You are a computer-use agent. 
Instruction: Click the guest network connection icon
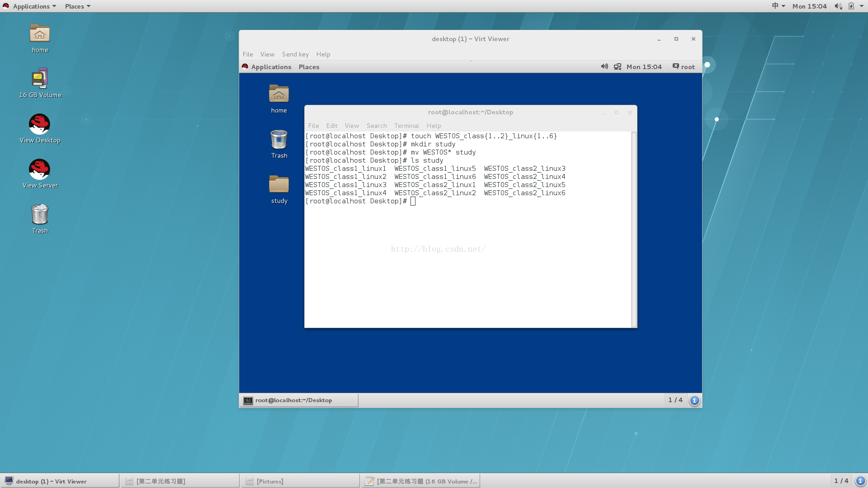click(x=618, y=66)
